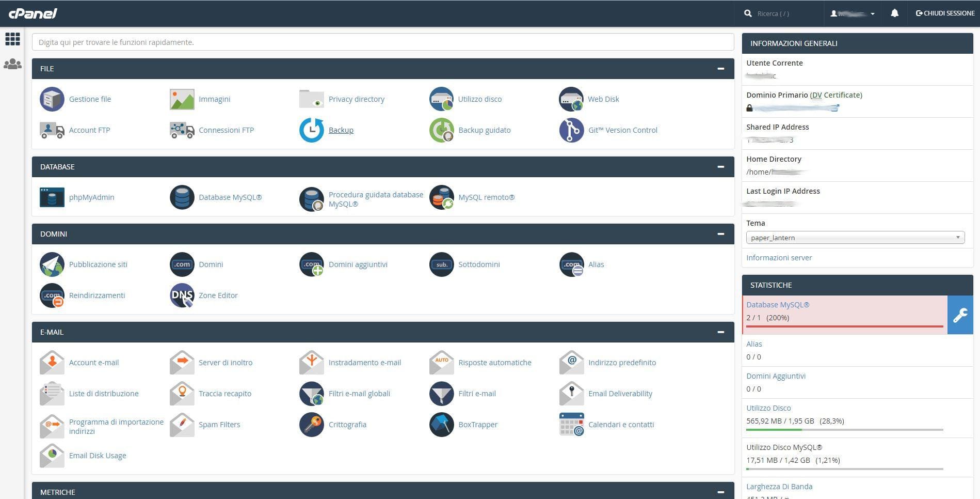Click the Instradamento e-mail link
The width and height of the screenshot is (980, 499).
click(x=365, y=363)
